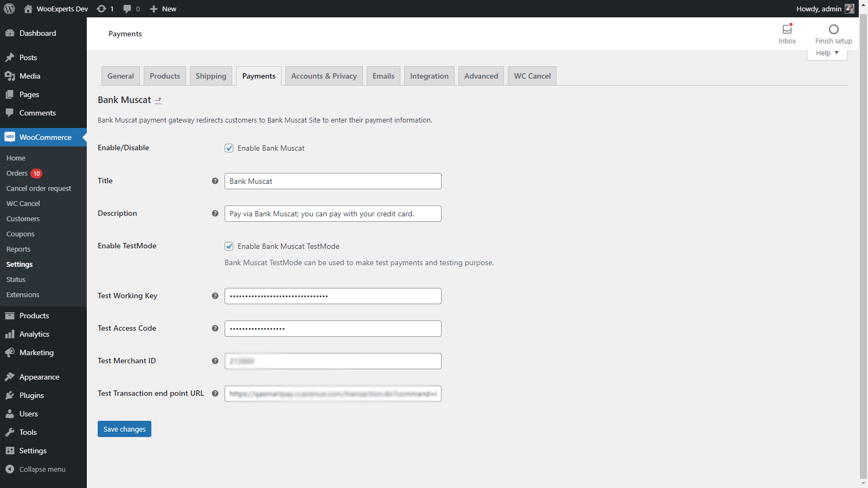This screenshot has height=488, width=868.
Task: Switch to the Accounts & Privacy tab
Action: point(324,76)
